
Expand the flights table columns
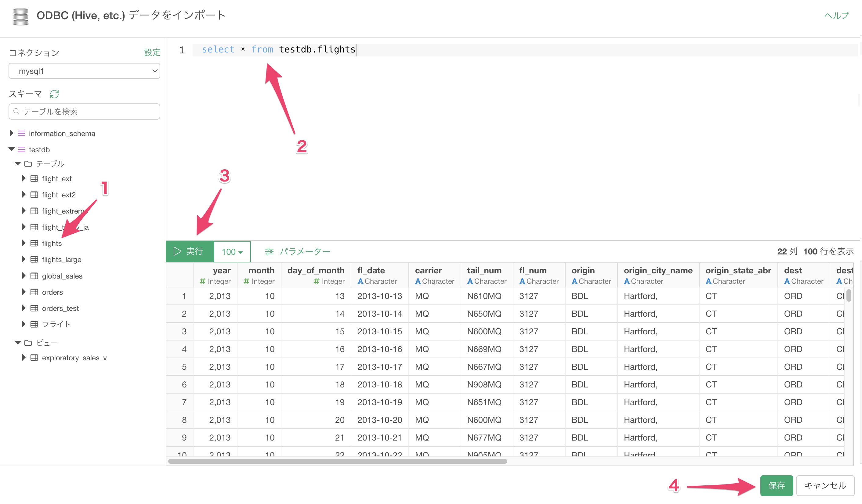click(x=24, y=243)
